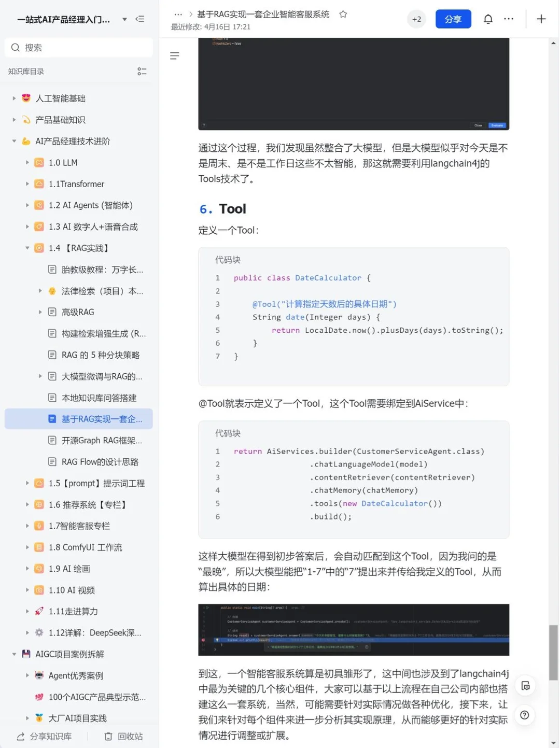
Task: Click the catalog list settings icon
Action: (142, 72)
